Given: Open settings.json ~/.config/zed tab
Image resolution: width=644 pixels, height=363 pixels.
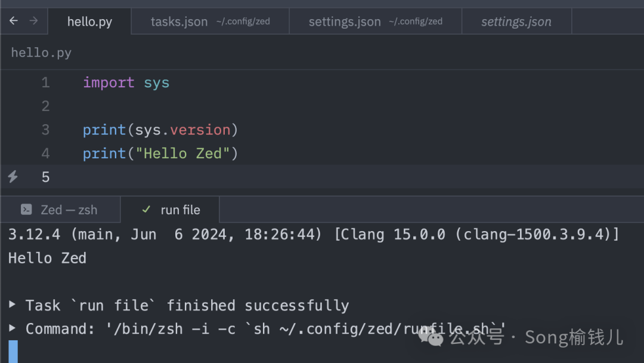Looking at the screenshot, I should coord(376,21).
